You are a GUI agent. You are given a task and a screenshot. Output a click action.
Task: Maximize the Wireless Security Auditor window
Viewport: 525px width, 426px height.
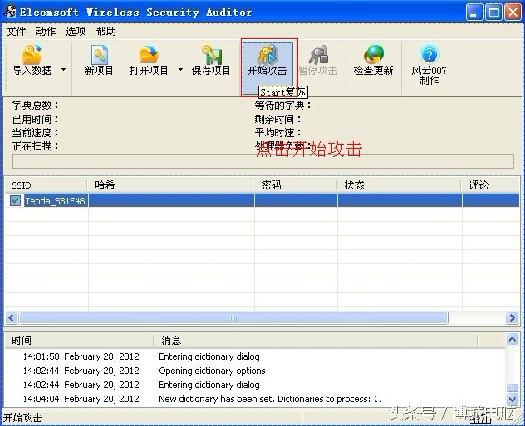coord(494,12)
